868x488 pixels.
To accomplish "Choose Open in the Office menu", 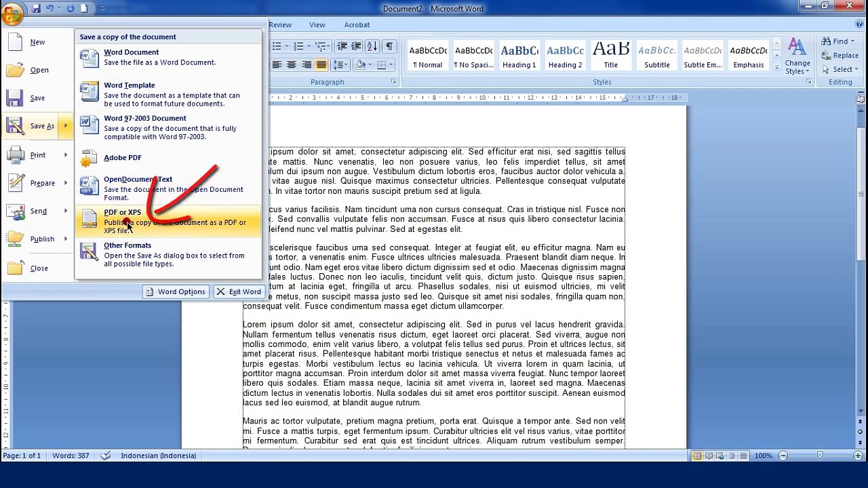I will 37,70.
